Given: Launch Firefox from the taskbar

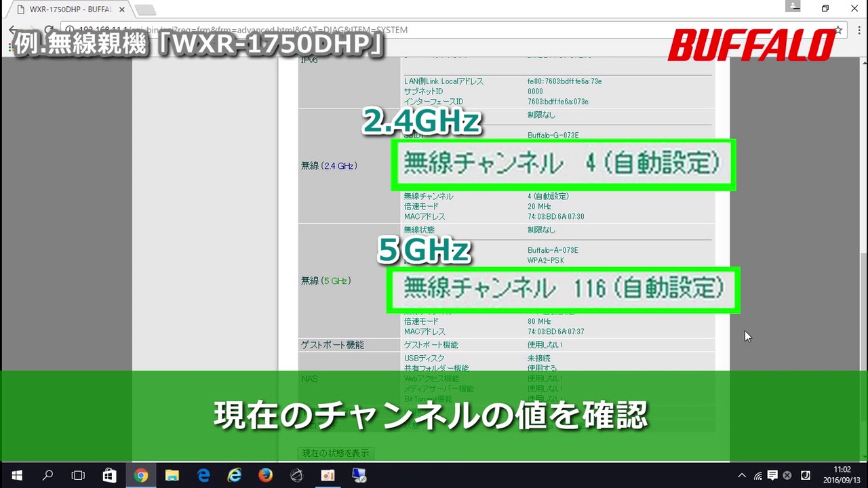Looking at the screenshot, I should point(266,475).
